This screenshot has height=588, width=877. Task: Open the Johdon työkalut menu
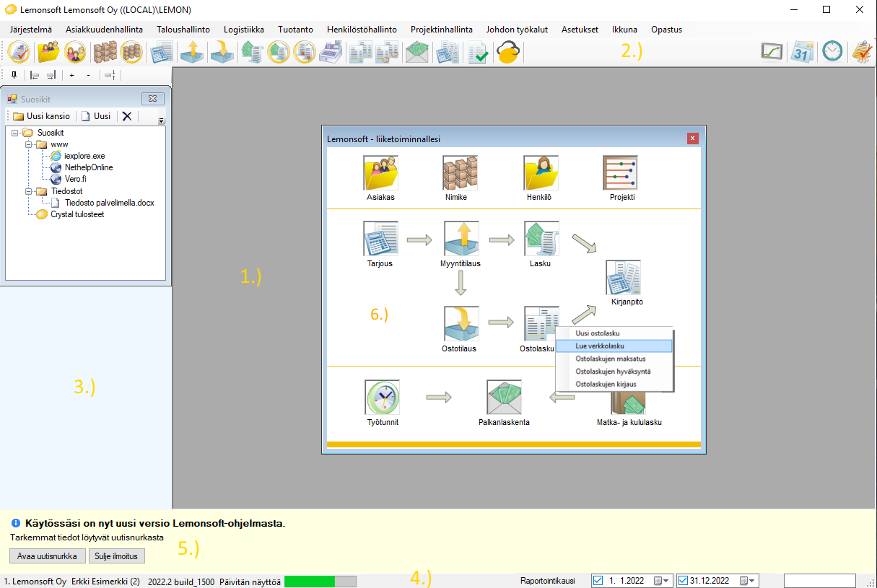517,30
